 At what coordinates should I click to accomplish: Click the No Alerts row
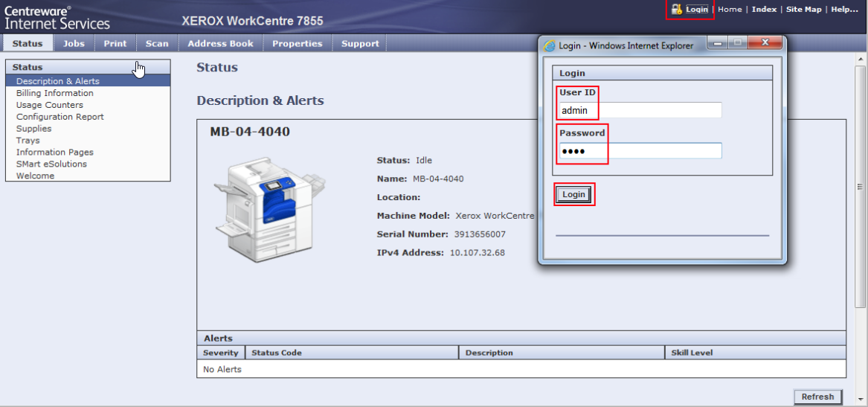pyautogui.click(x=521, y=369)
